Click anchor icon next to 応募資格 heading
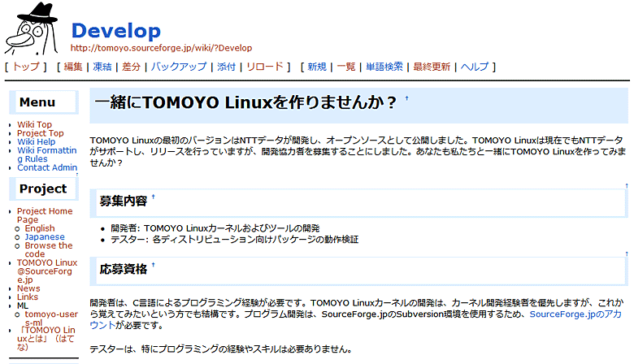This screenshot has width=634, height=364. coord(154,265)
